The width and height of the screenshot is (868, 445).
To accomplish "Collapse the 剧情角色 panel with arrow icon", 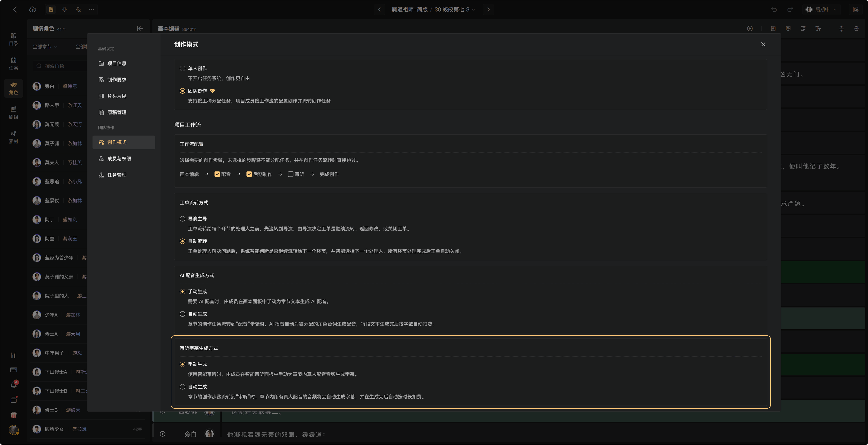I will point(140,29).
